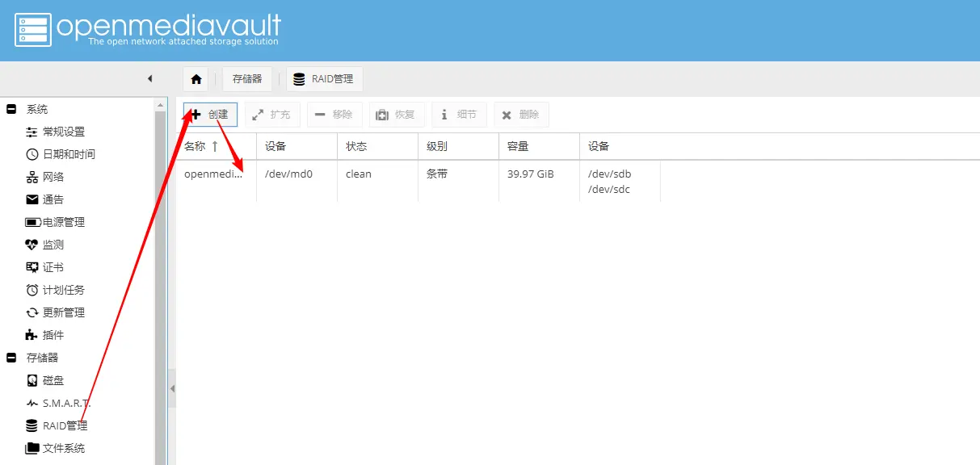The height and width of the screenshot is (465, 980).
Task: Open 电源管理 in the sidebar
Action: pyautogui.click(x=64, y=222)
